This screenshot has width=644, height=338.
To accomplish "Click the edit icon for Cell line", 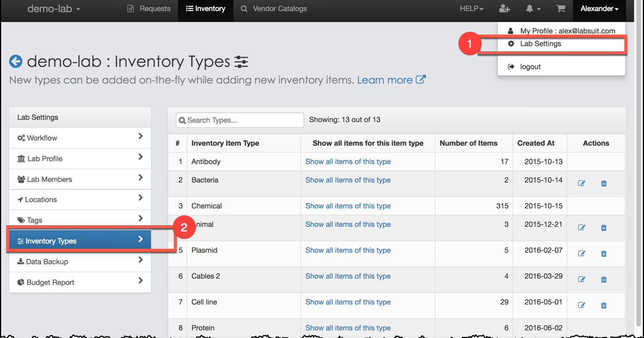I will (581, 305).
